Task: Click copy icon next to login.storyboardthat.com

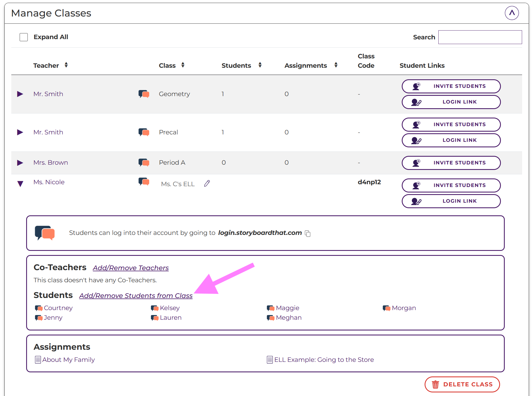Action: (x=308, y=234)
